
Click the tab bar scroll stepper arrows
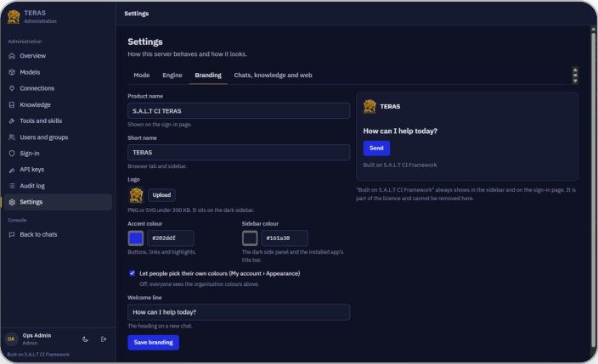click(575, 75)
